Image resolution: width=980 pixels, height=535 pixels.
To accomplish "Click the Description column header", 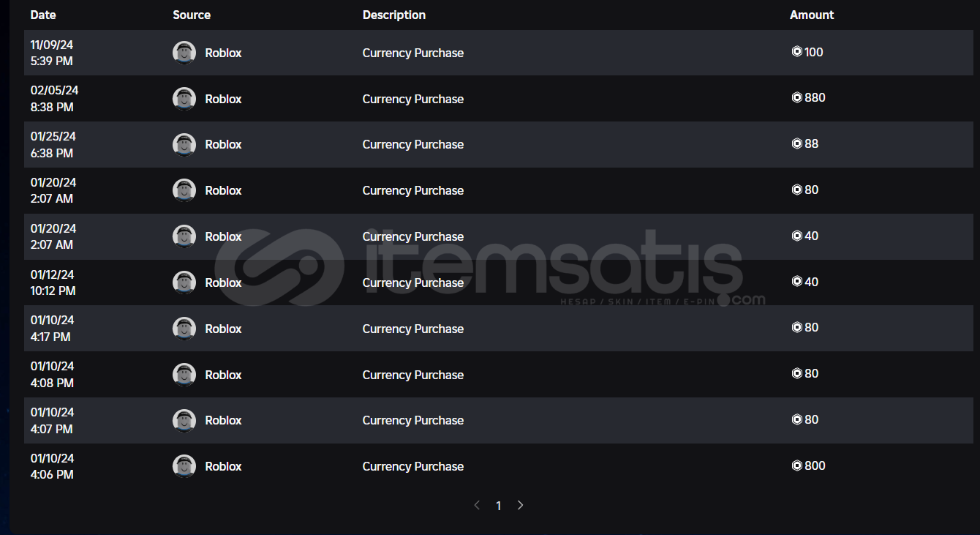I will (394, 15).
